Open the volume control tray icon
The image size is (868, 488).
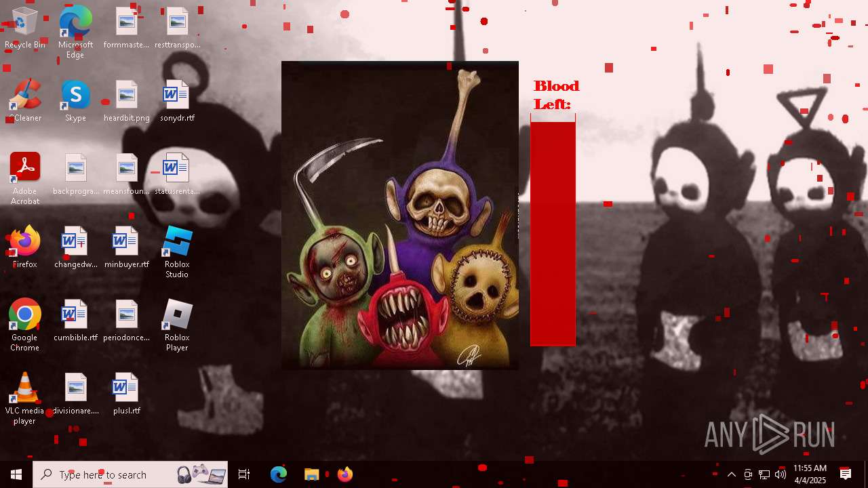tap(781, 474)
